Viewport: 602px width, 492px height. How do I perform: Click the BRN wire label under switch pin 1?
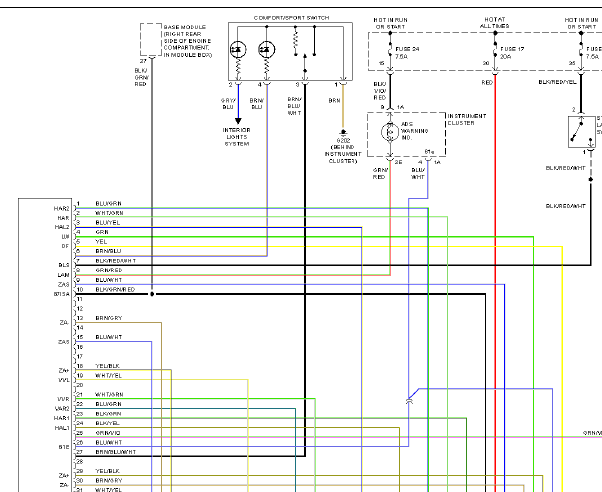tap(334, 100)
